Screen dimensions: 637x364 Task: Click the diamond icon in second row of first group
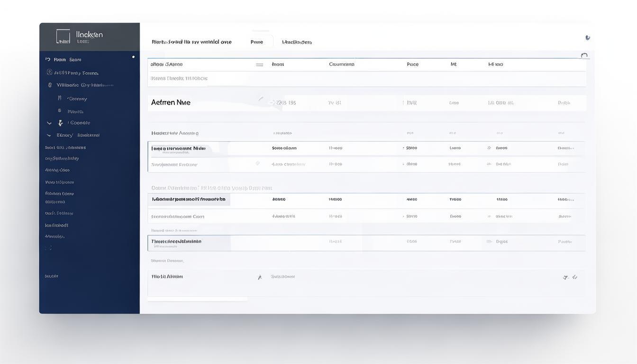point(257,164)
